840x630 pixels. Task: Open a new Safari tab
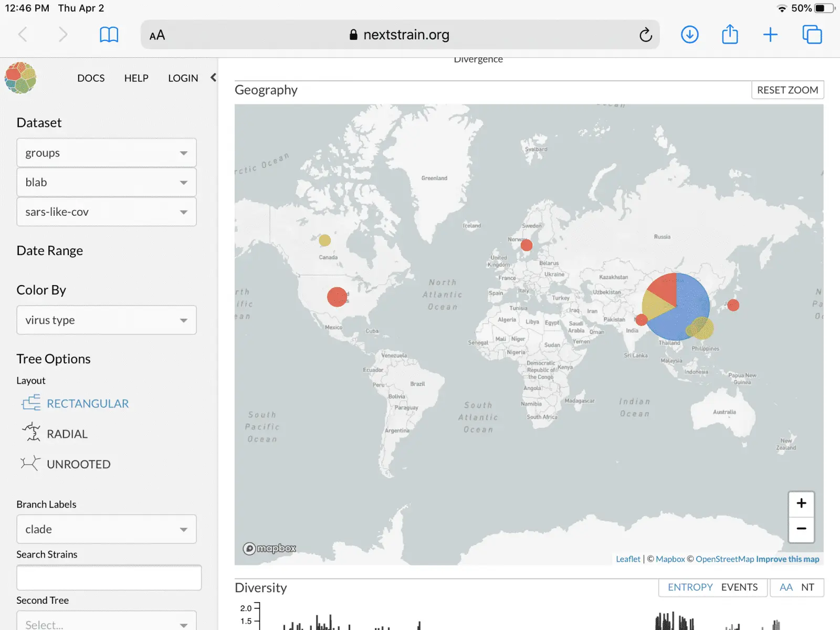(x=770, y=35)
